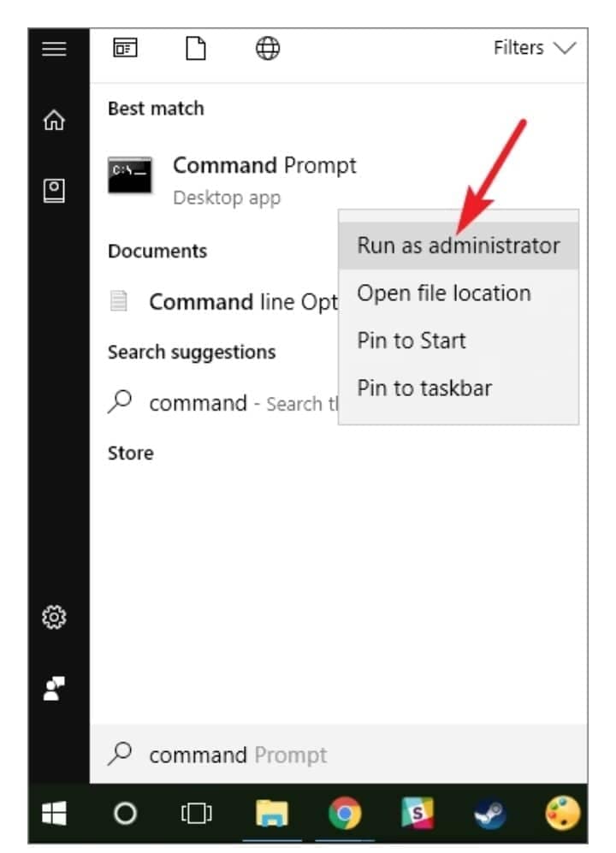This screenshot has height=853, width=616.
Task: Choose Run as administrator
Action: click(x=458, y=246)
